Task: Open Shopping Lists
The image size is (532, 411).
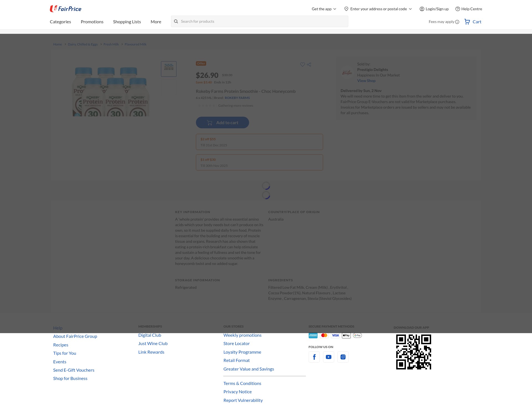Action: point(127,22)
